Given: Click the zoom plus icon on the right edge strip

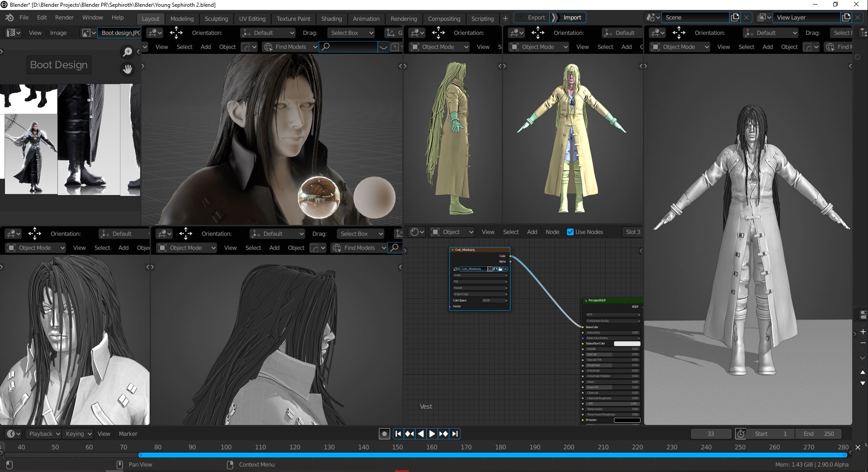Looking at the screenshot, I should 863,332.
